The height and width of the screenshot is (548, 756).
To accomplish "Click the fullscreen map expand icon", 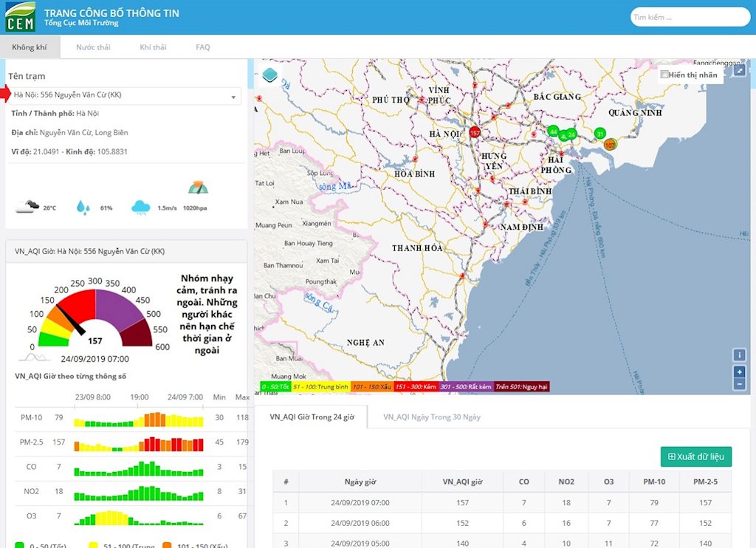I will click(739, 70).
